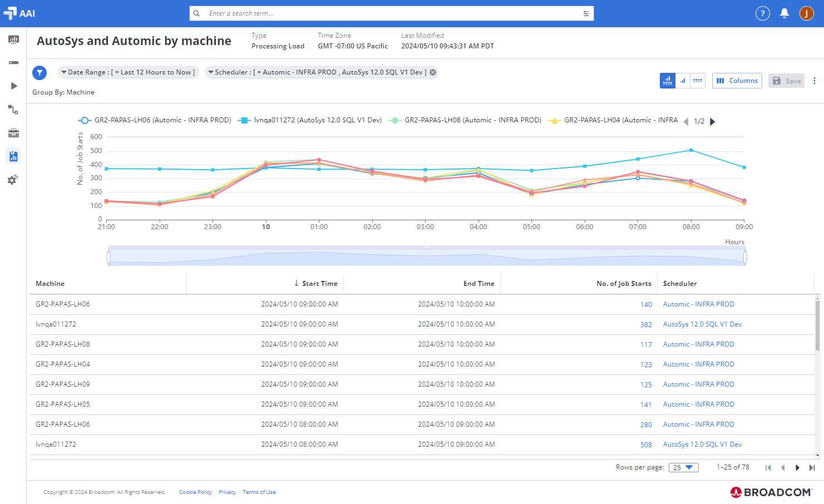
Task: Open job starts link 508
Action: (x=646, y=445)
